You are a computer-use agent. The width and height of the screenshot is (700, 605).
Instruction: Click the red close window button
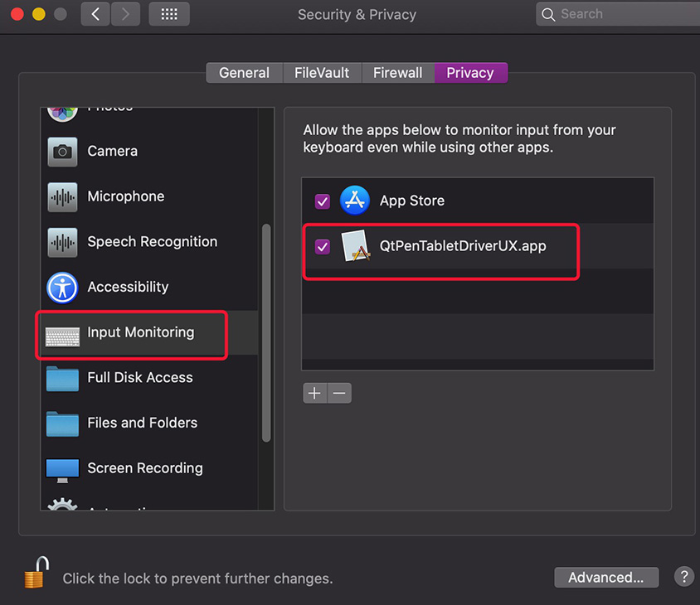pyautogui.click(x=17, y=14)
